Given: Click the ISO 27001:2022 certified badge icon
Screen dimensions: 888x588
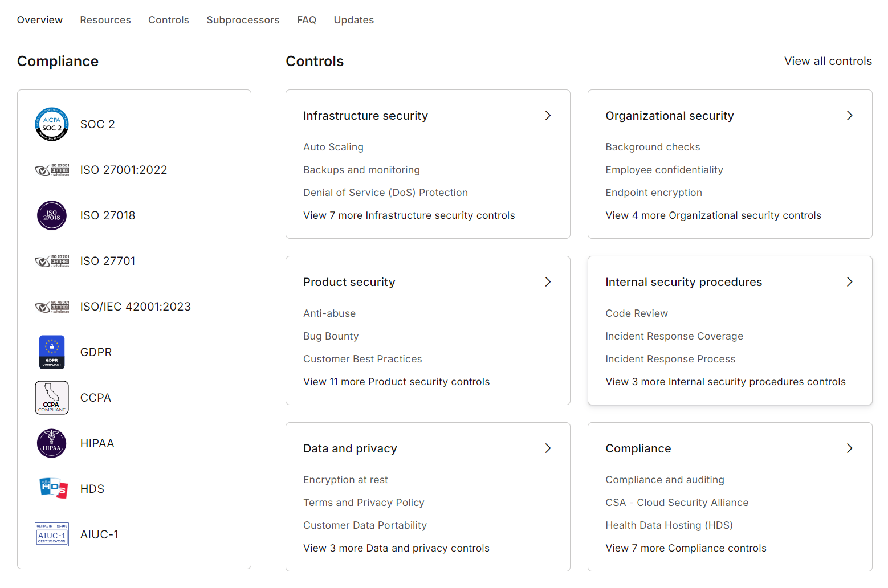Looking at the screenshot, I should pyautogui.click(x=52, y=170).
